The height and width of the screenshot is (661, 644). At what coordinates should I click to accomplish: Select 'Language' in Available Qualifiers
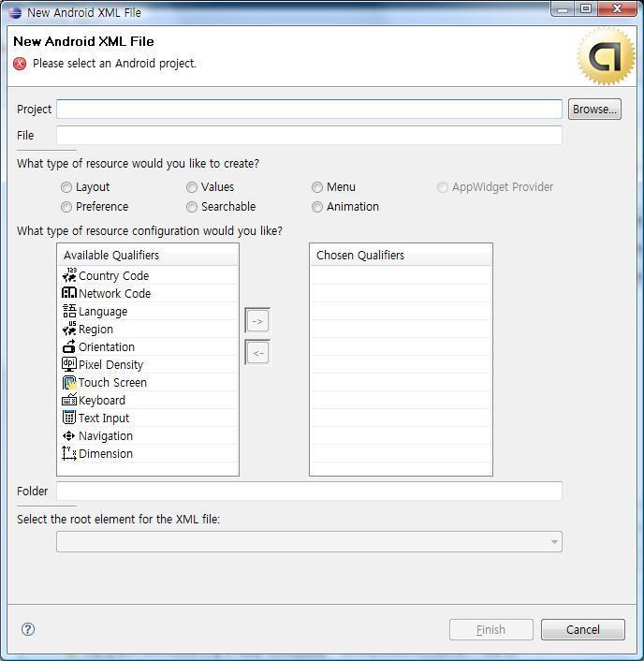point(148,311)
